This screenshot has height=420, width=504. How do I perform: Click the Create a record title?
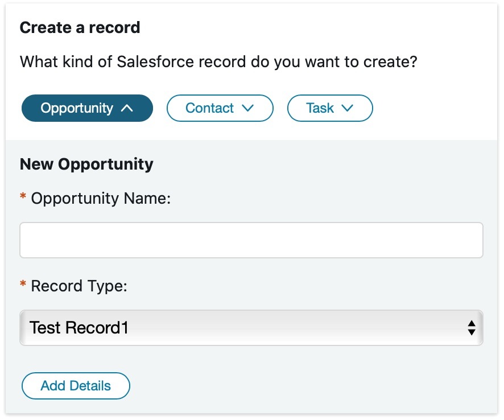pyautogui.click(x=80, y=27)
